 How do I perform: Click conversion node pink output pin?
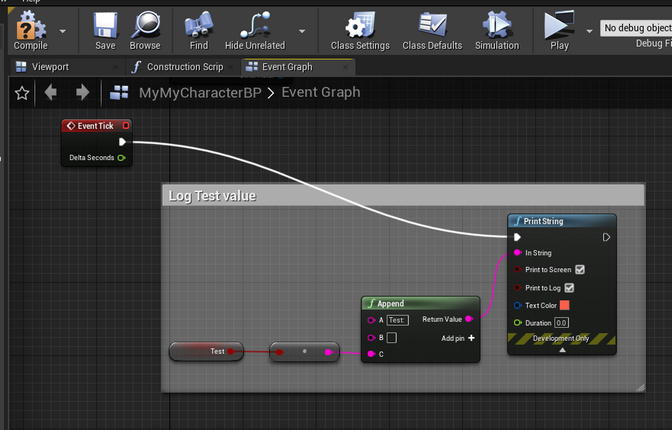(x=328, y=352)
